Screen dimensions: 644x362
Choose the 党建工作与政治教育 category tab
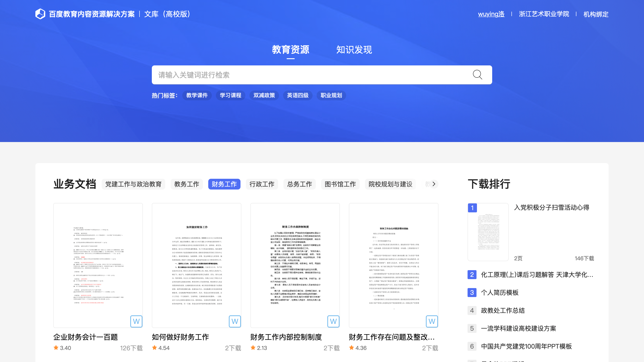(133, 184)
